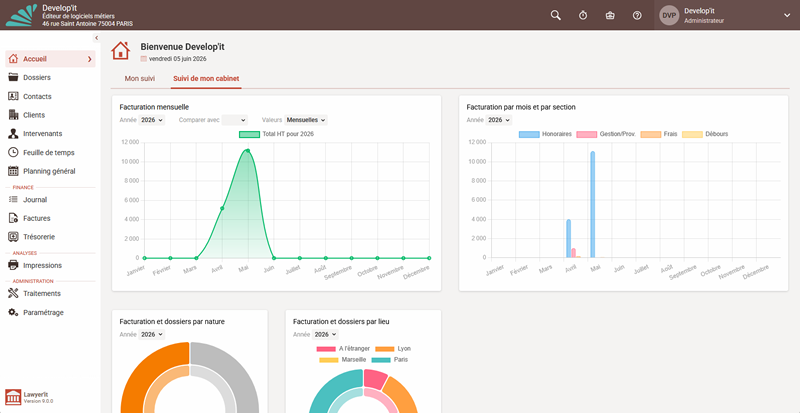Toggle Paris legend entry
Screen dimensions: 800x413
click(x=389, y=360)
